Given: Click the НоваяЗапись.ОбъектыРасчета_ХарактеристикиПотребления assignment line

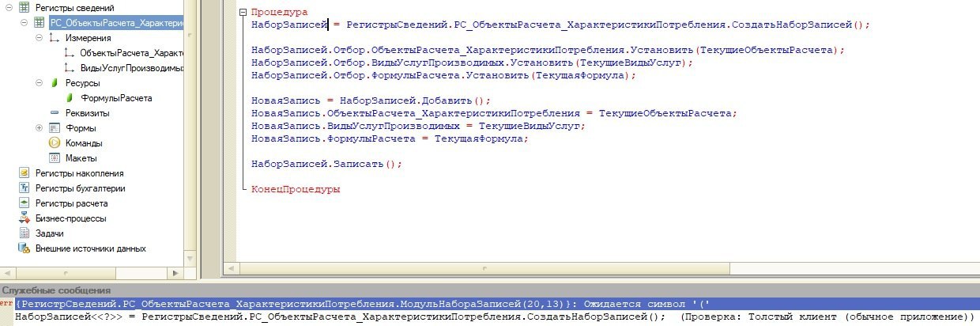Looking at the screenshot, I should pyautogui.click(x=494, y=113).
